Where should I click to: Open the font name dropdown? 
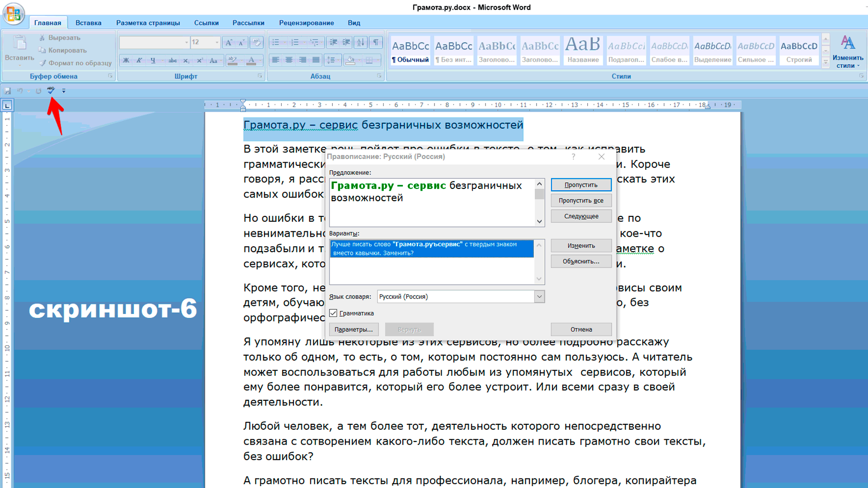[x=186, y=42]
